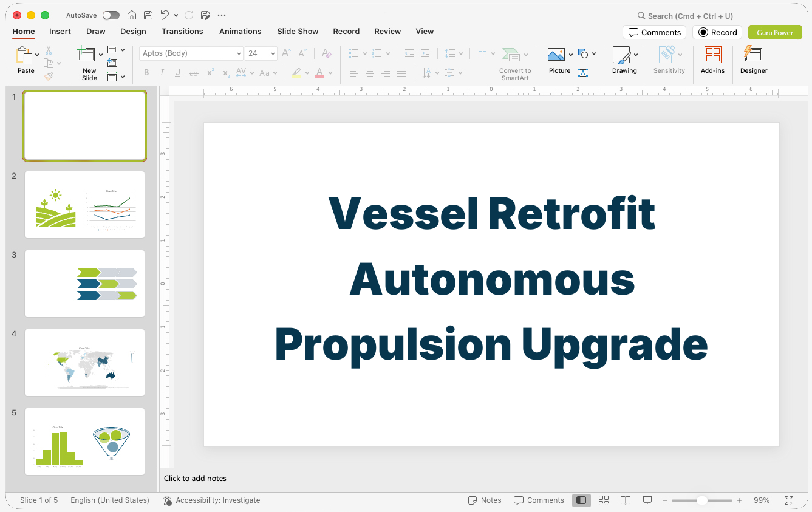Click the Reset slide icon
Screen dimensions: 812x512
click(x=112, y=63)
